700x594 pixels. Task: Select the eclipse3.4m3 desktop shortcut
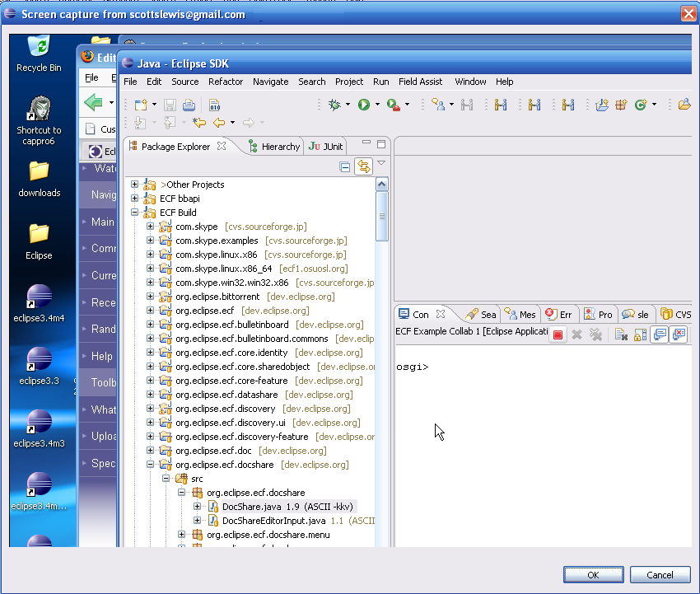tap(39, 428)
